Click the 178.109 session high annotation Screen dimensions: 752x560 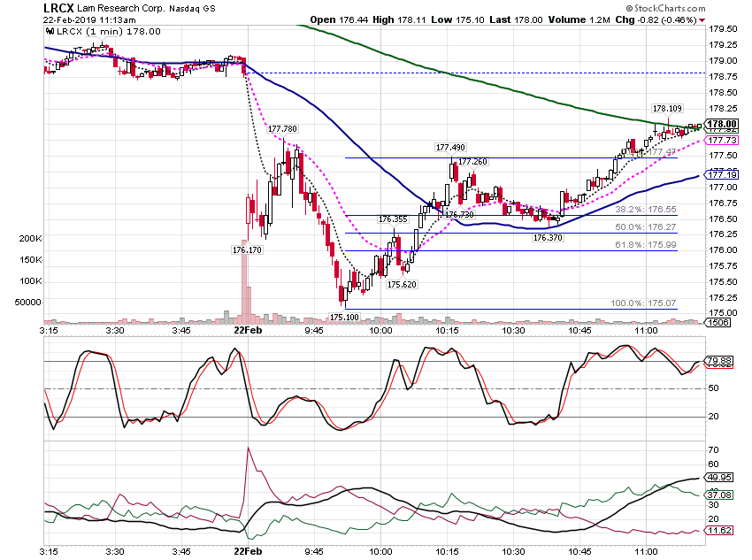point(667,108)
